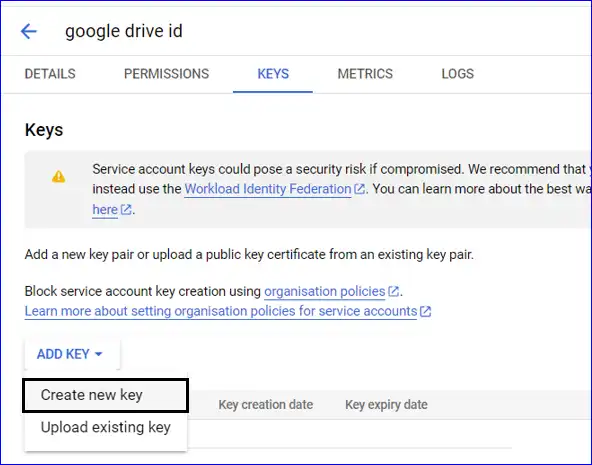Open the organisation policies link
Image resolution: width=592 pixels, height=465 pixels.
point(324,292)
